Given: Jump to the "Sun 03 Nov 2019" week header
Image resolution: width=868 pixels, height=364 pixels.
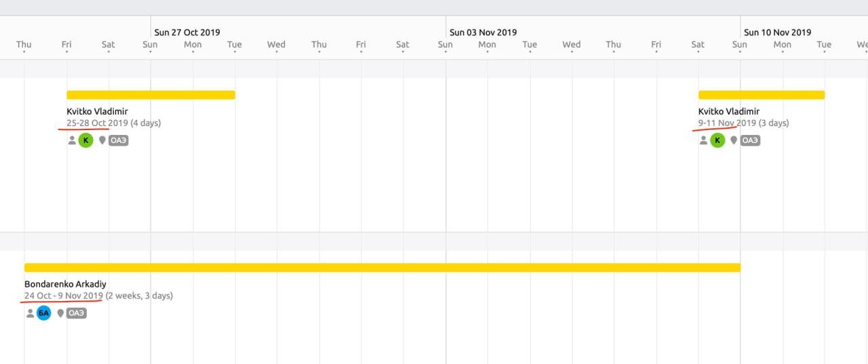Looking at the screenshot, I should coord(483,32).
